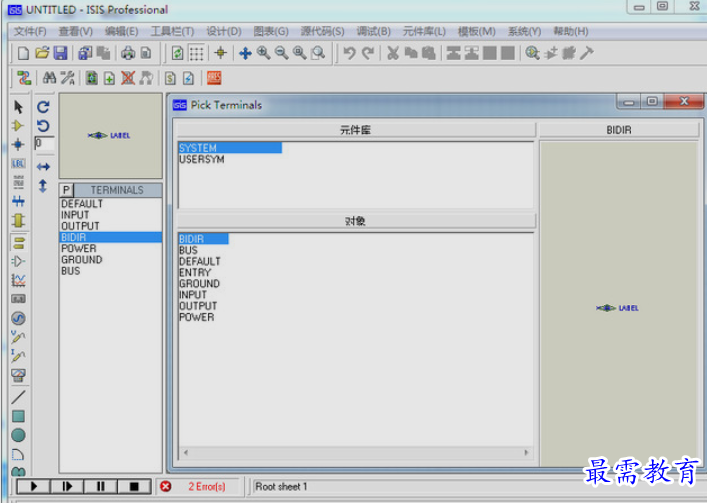Save the design with the floppy disk icon
The width and height of the screenshot is (707, 503).
(60, 53)
